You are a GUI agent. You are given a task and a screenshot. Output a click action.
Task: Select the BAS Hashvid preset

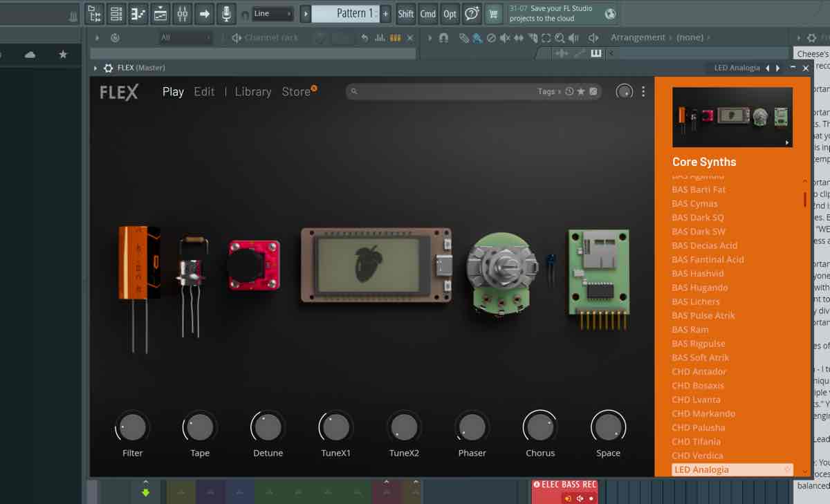(x=699, y=274)
